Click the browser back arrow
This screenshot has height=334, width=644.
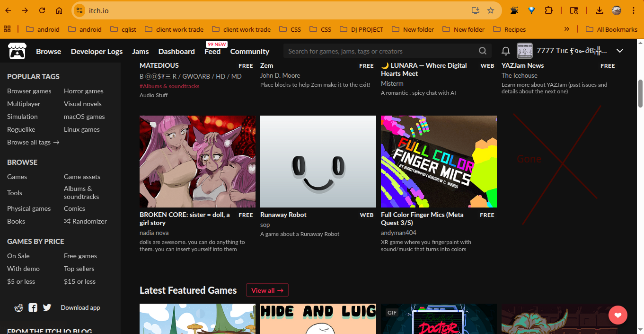click(8, 10)
